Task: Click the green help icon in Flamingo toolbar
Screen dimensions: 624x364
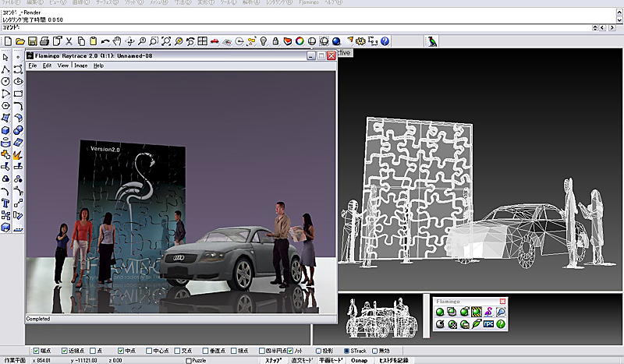Action: tap(501, 324)
